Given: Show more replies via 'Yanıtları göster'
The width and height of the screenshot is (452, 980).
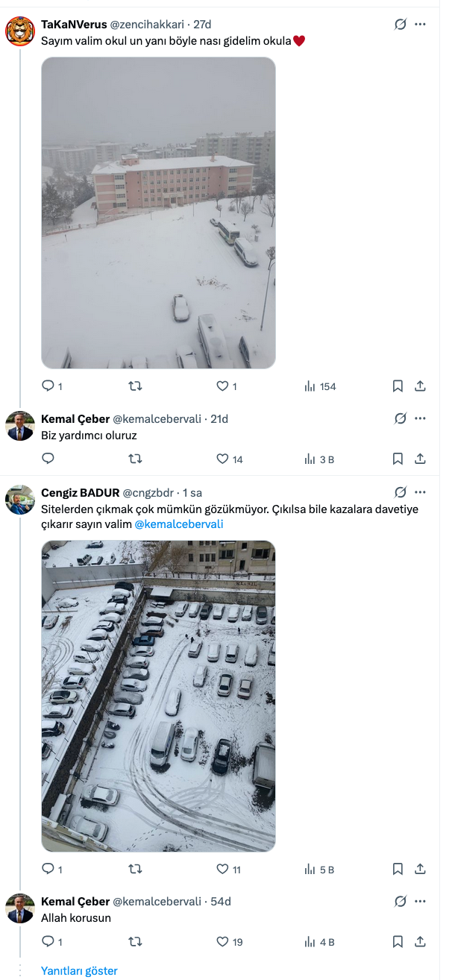Looking at the screenshot, I should (79, 970).
